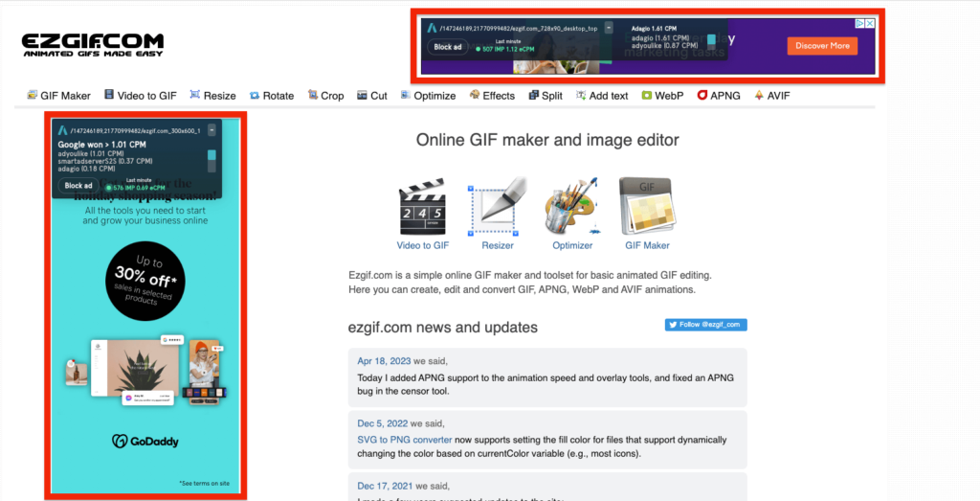Click the AdChoices icon on top banner
Viewport: 980px width, 501px height.
(x=860, y=23)
